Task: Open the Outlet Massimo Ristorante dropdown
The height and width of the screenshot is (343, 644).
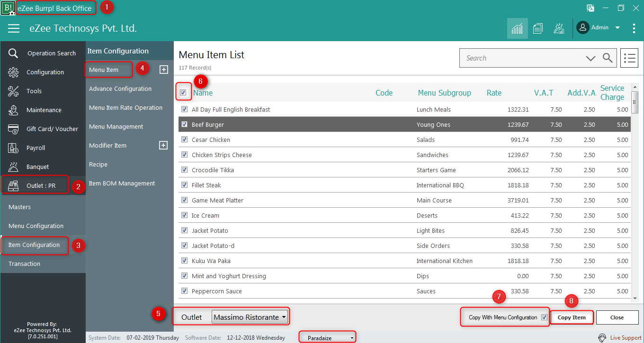Action: click(x=250, y=317)
